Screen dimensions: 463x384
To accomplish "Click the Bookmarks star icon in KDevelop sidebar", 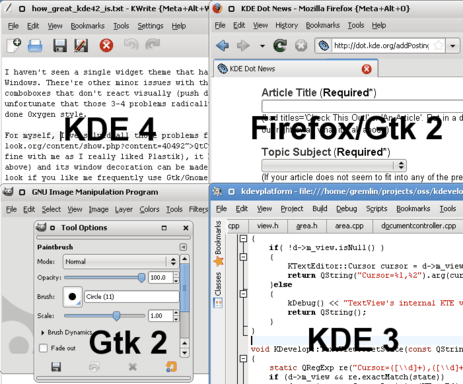I will [x=218, y=261].
